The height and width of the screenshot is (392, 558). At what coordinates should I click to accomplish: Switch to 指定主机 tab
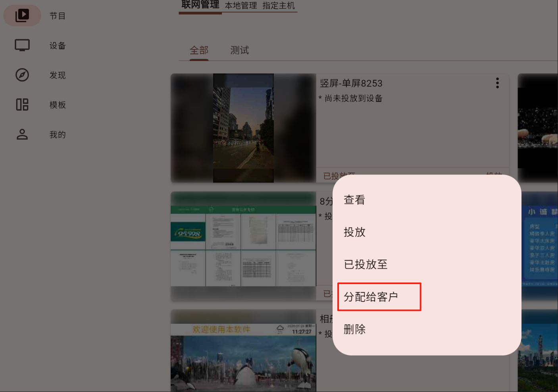pos(279,6)
